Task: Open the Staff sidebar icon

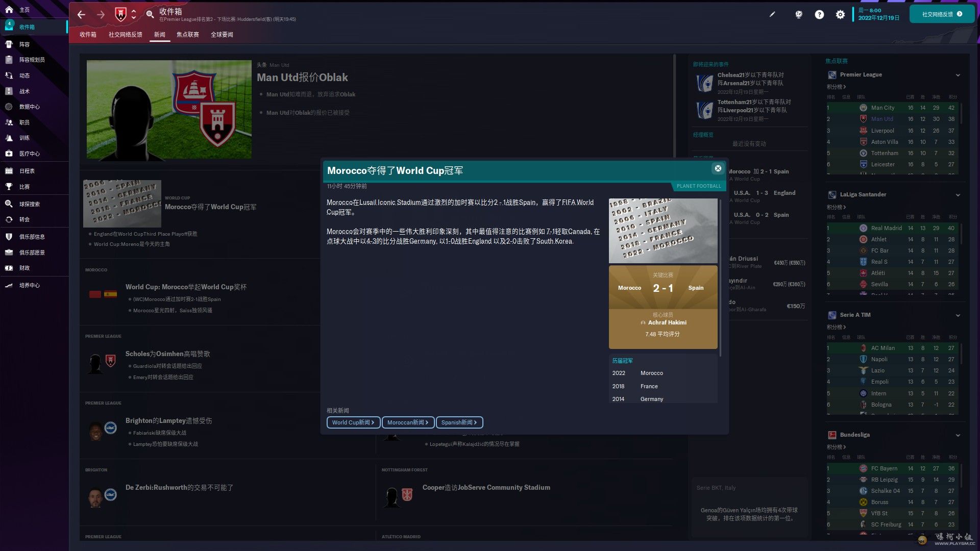Action: coord(9,122)
